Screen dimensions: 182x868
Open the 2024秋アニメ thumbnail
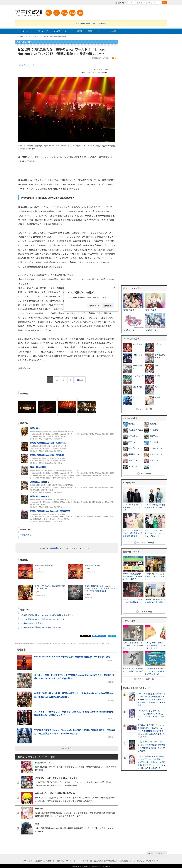155,300
